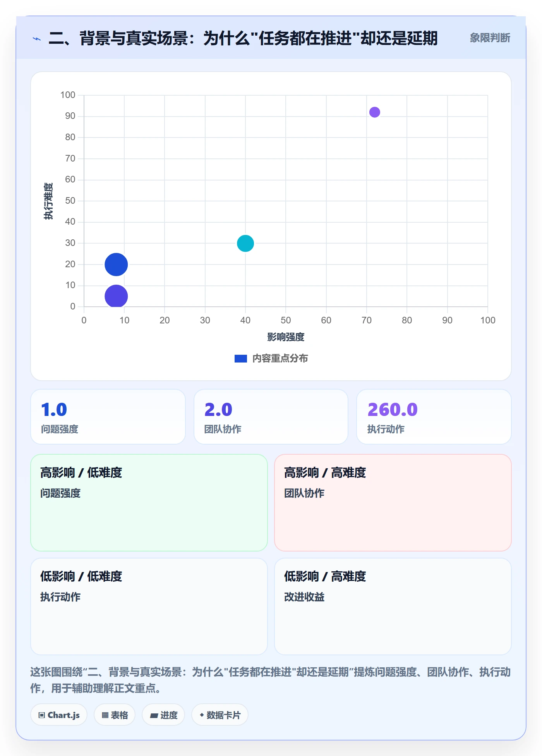Click the 内容重点分布 legend label

click(280, 359)
